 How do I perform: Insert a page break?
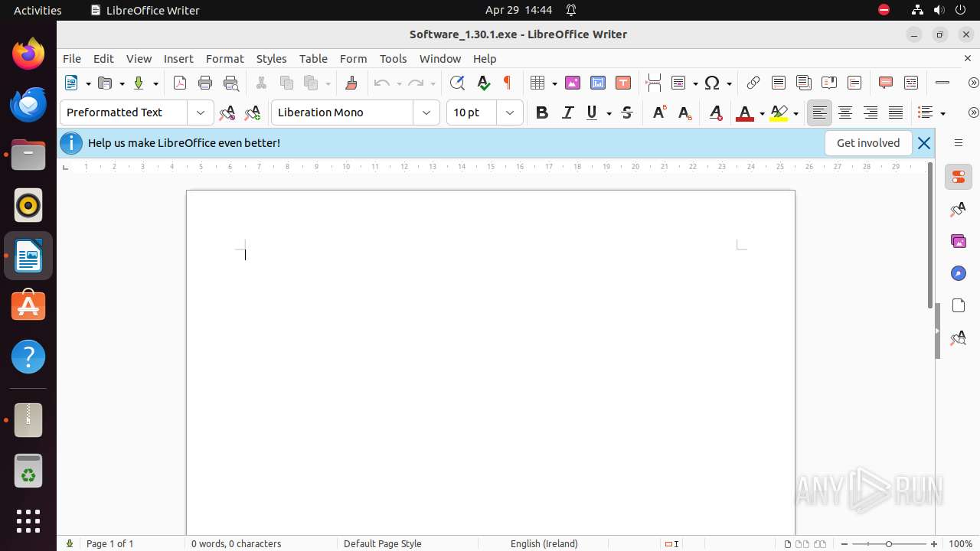tap(653, 83)
